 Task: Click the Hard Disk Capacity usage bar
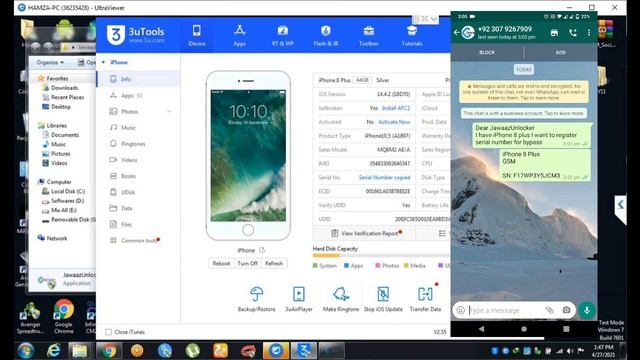tap(382, 256)
